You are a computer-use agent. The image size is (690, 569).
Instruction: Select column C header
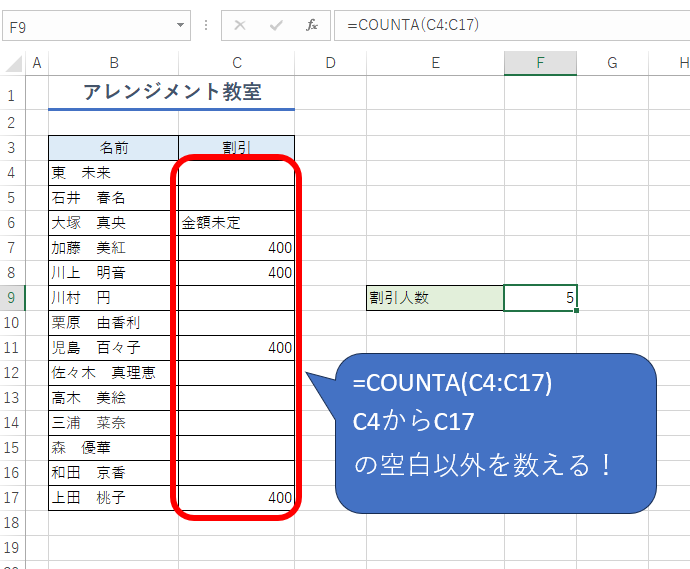pyautogui.click(x=237, y=63)
